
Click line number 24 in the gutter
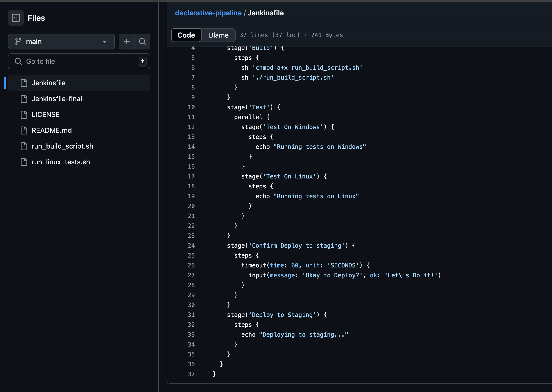click(x=191, y=246)
